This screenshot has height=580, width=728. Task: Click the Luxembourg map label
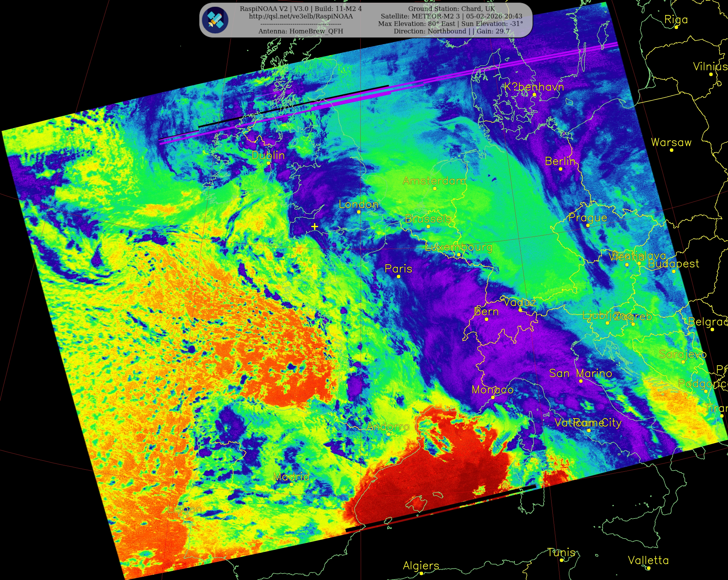click(458, 247)
